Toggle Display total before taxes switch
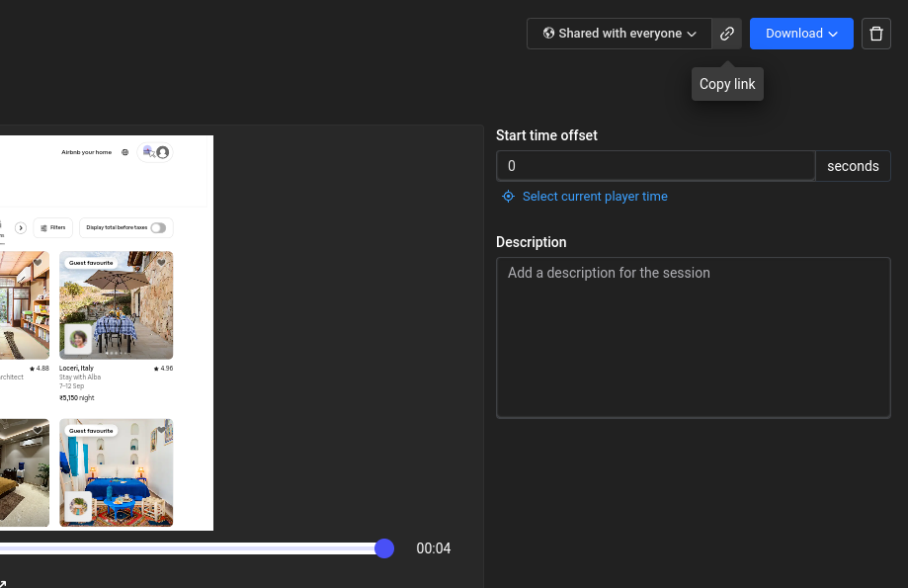The height and width of the screenshot is (588, 908). tap(158, 227)
